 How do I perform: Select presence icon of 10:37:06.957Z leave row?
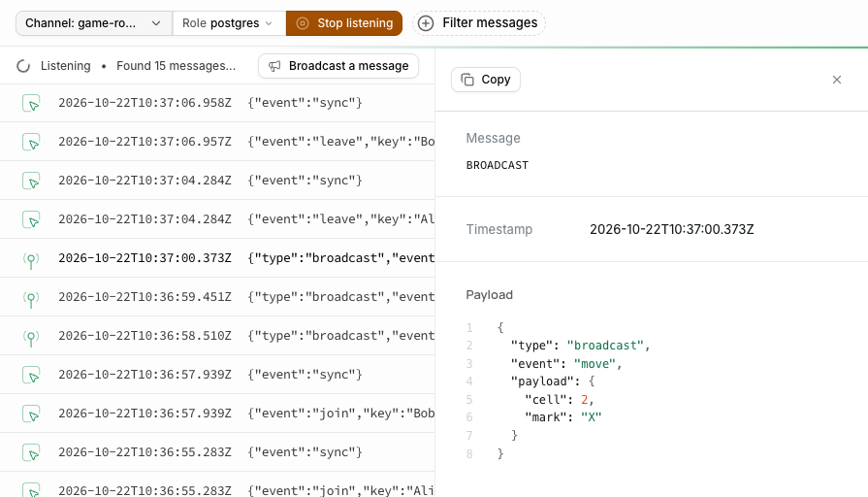[31, 142]
